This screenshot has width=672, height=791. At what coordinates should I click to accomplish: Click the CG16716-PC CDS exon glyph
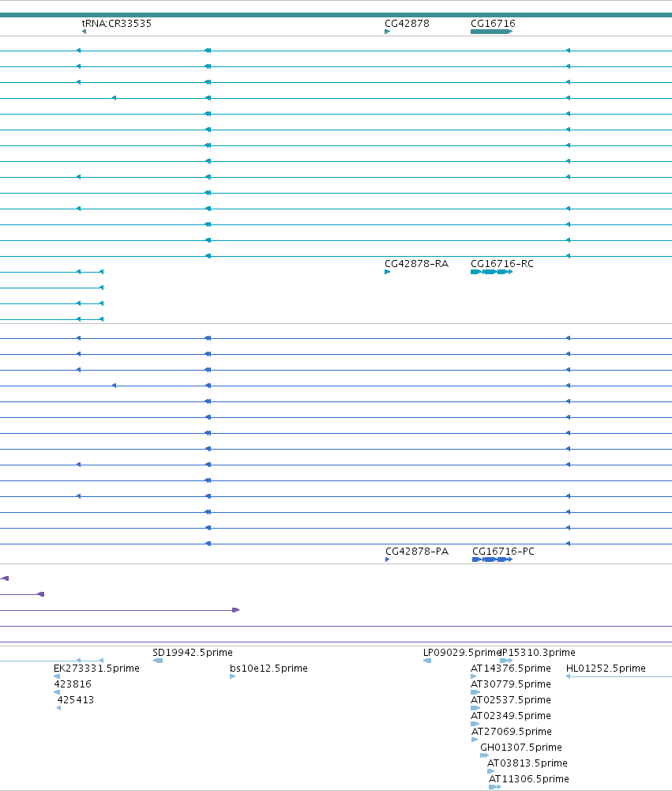[492, 559]
